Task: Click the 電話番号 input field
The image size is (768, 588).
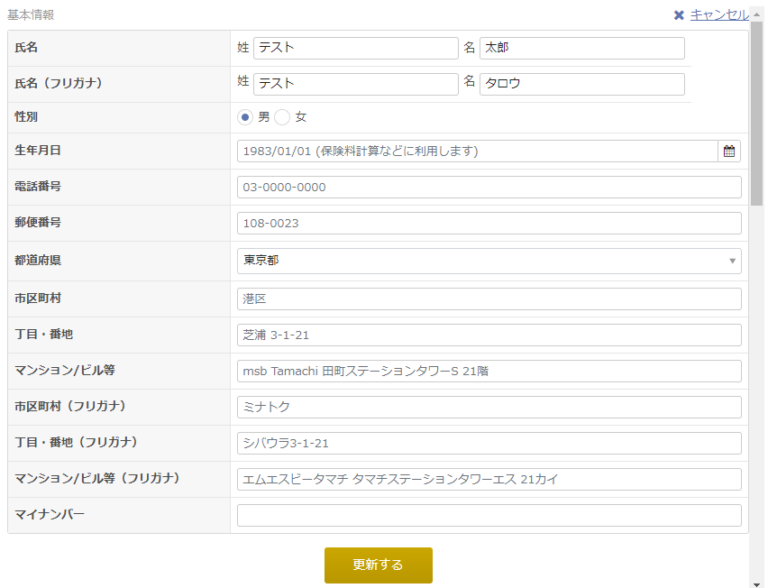Action: tap(489, 187)
